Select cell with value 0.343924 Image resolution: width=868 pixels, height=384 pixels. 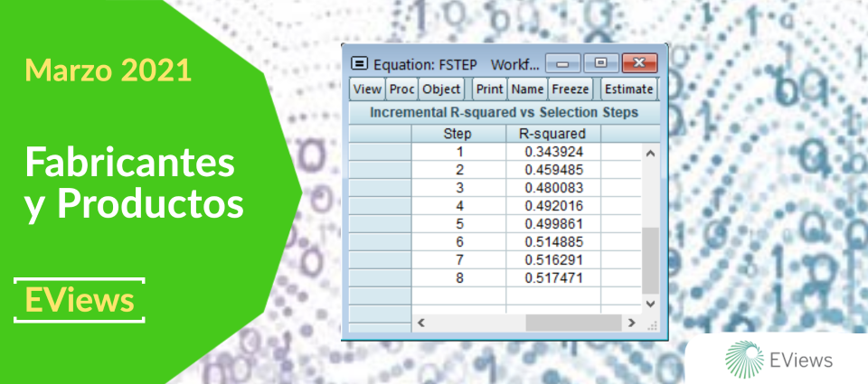click(x=553, y=152)
